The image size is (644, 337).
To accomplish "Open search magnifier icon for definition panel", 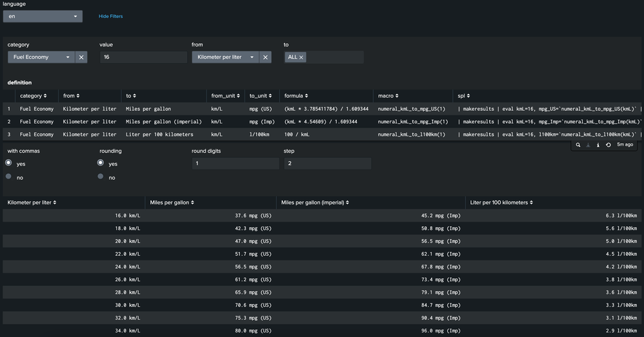I will tap(578, 145).
